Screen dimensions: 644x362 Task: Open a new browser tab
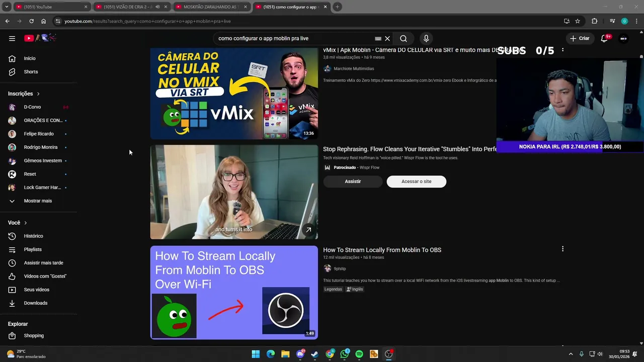[x=337, y=7]
